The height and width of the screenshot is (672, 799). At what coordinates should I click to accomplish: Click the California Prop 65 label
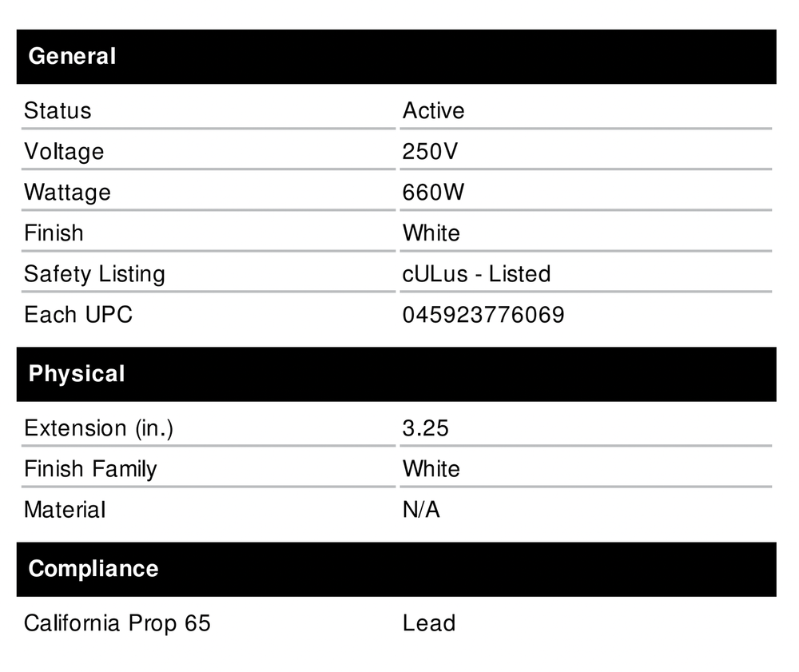117,623
